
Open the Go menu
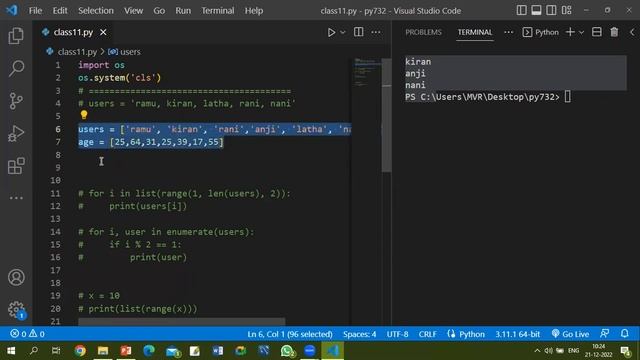point(159,11)
